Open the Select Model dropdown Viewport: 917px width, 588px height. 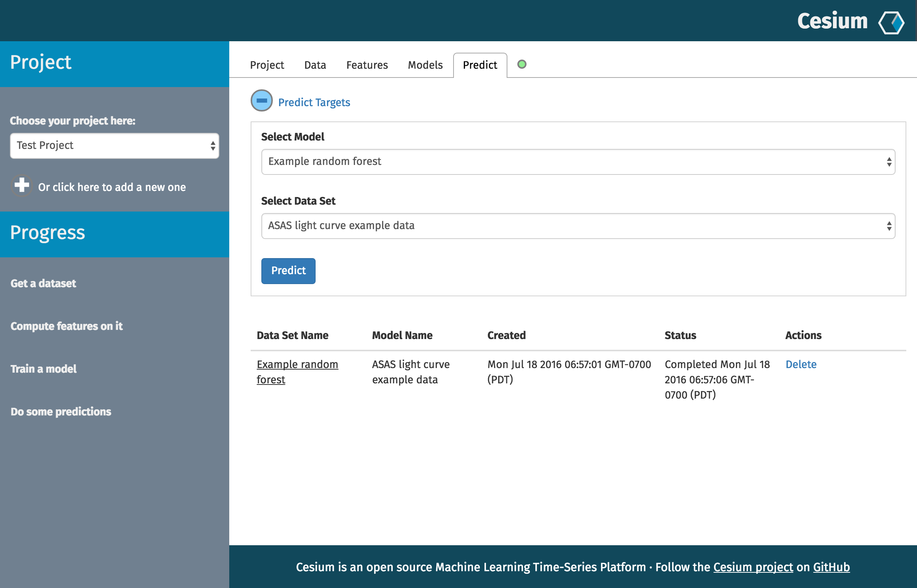578,162
